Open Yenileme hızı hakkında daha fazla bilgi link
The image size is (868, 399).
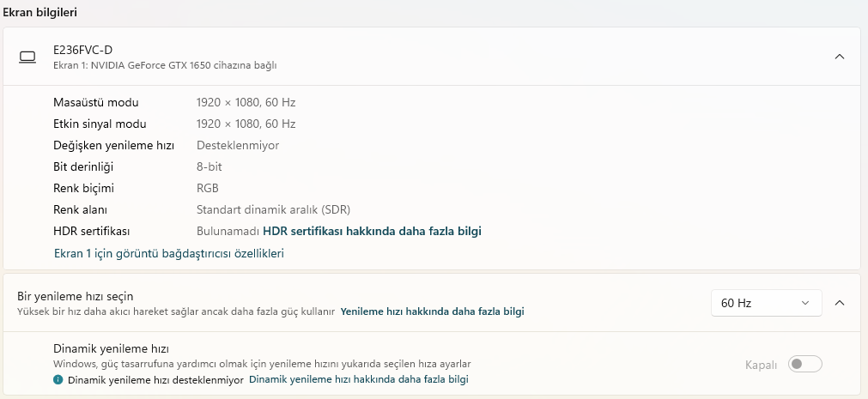[x=433, y=311]
